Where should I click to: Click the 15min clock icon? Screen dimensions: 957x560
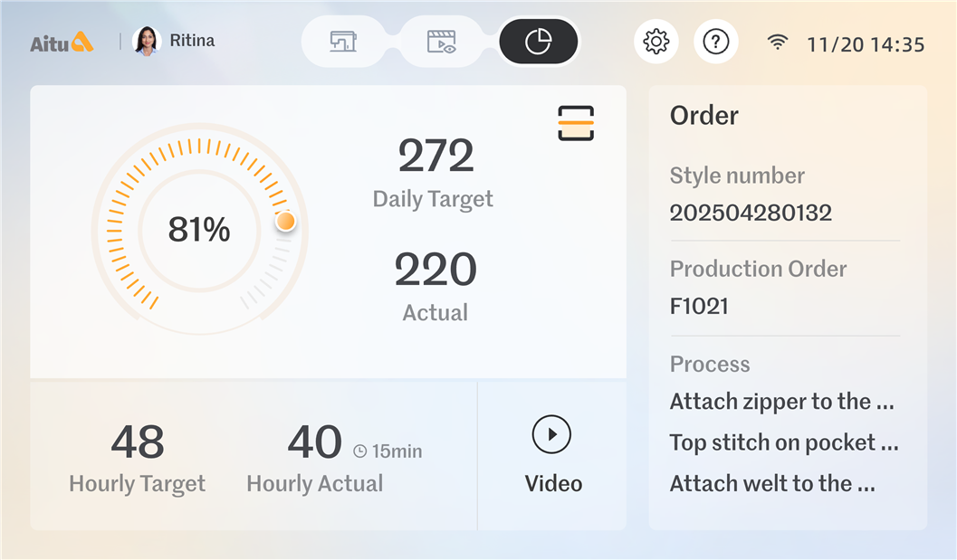pos(359,451)
